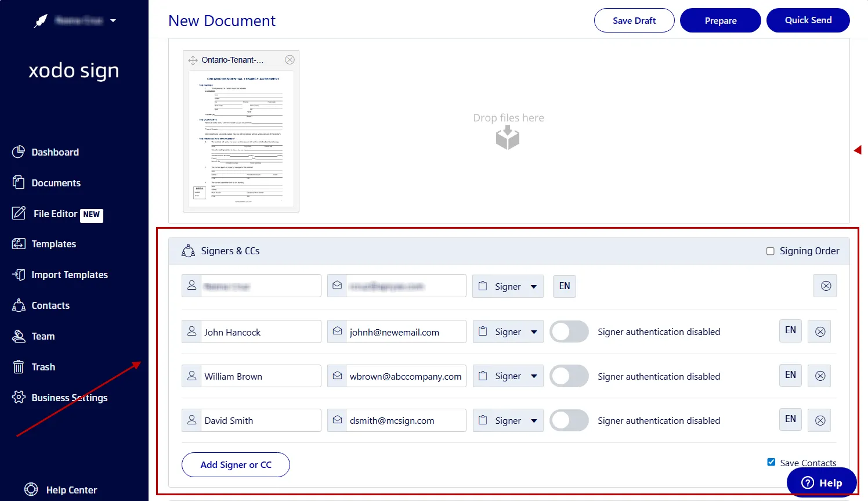The width and height of the screenshot is (868, 501).
Task: Click the Templates icon in sidebar
Action: pyautogui.click(x=19, y=244)
